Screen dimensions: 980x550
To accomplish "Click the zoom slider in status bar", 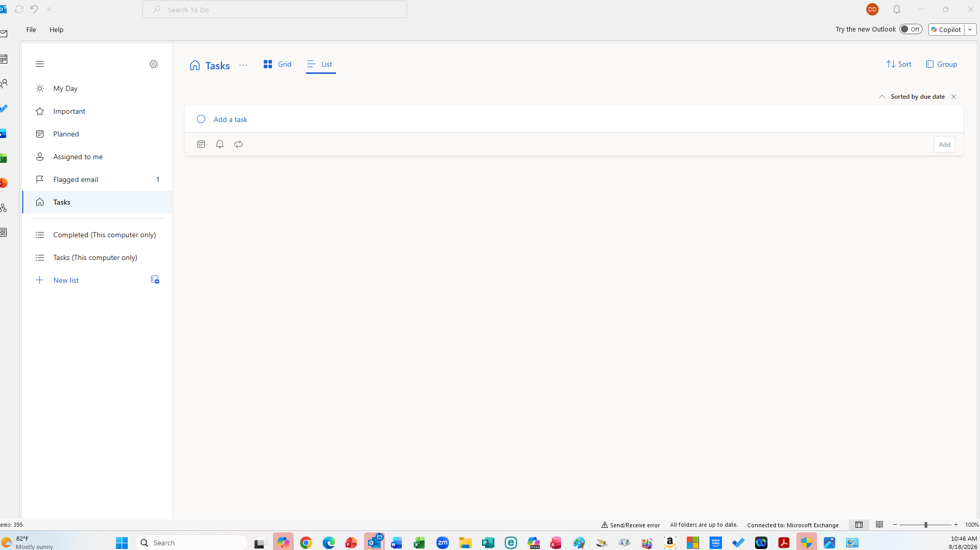I will point(926,525).
